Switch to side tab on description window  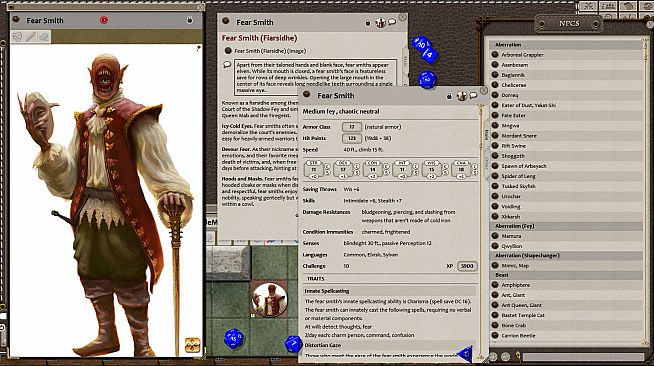pyautogui.click(x=405, y=61)
